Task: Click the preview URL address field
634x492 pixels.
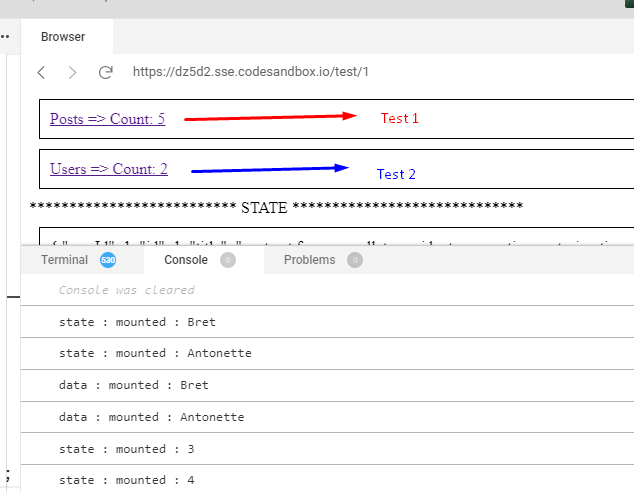Action: pos(251,72)
